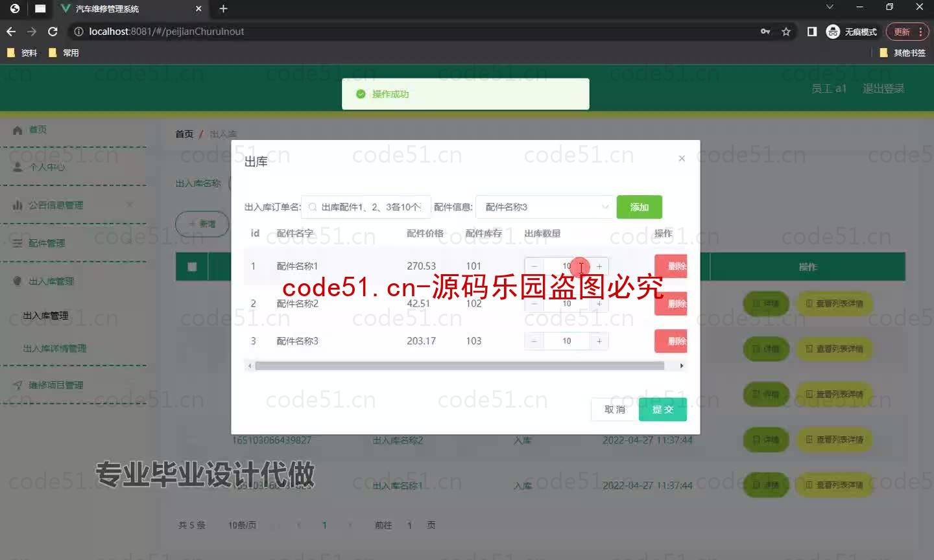Click the 前往 page number input
The width and height of the screenshot is (934, 560).
(x=409, y=525)
